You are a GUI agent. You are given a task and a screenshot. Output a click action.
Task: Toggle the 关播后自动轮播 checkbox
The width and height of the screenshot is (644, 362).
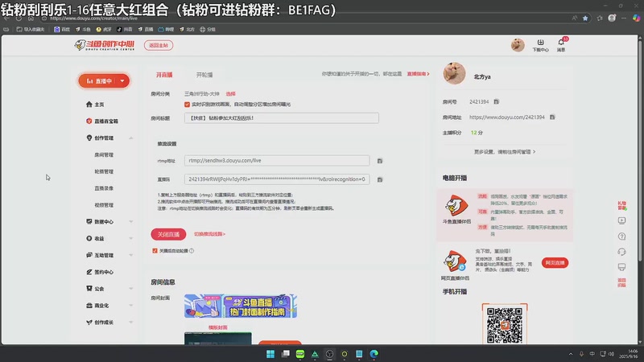pos(155,251)
